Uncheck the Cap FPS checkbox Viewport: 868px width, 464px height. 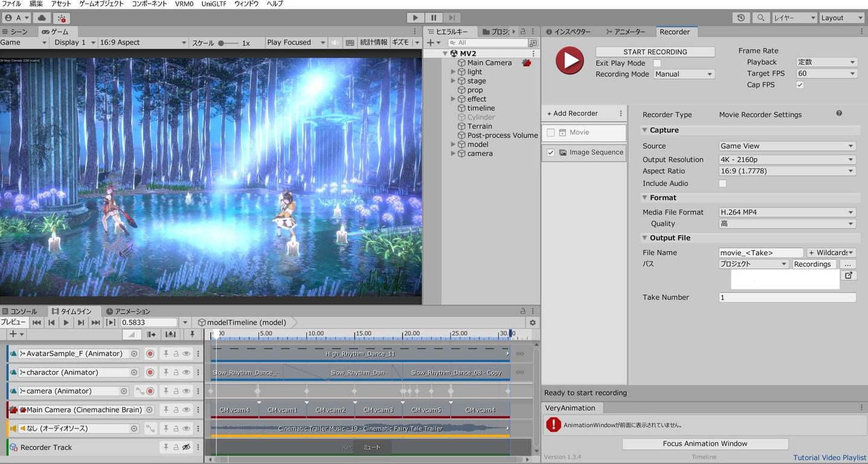point(800,85)
